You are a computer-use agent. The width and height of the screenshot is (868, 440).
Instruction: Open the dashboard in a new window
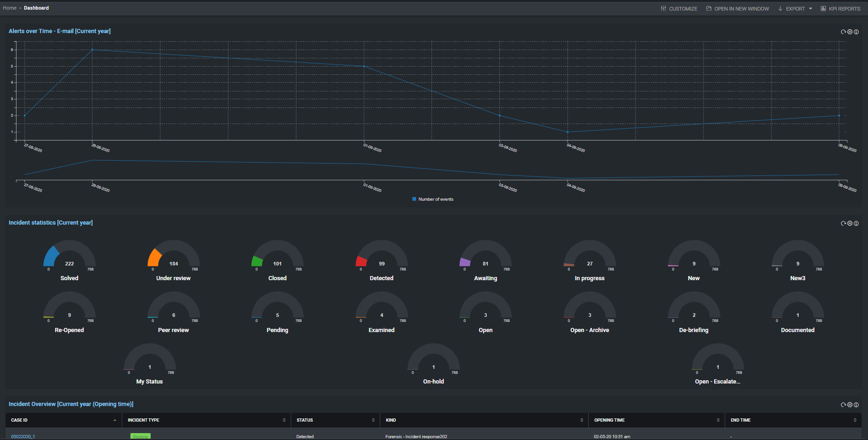(x=737, y=8)
